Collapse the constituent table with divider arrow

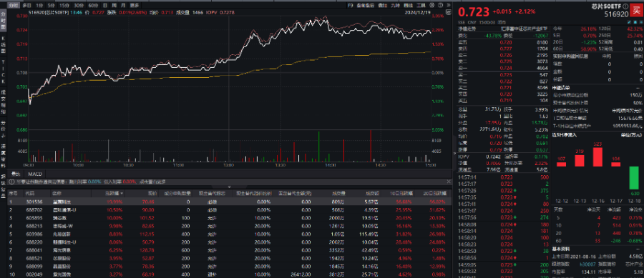click(x=229, y=187)
